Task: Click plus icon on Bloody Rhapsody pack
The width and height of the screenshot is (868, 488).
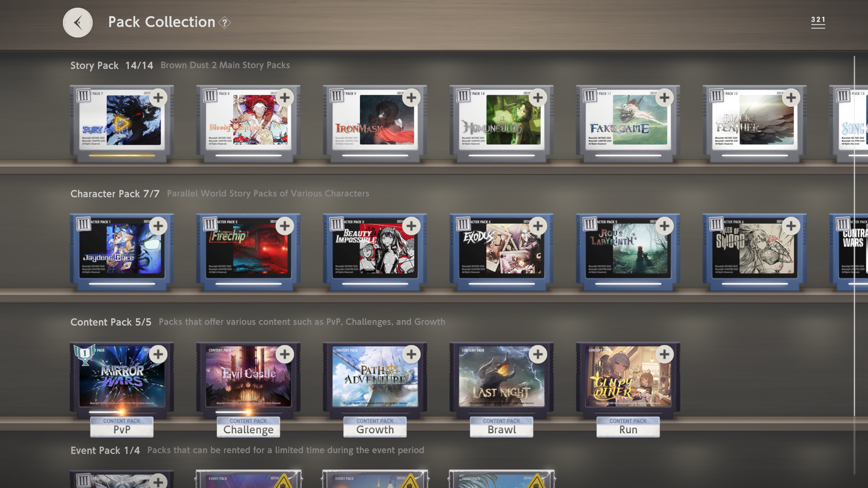Action: pos(284,98)
